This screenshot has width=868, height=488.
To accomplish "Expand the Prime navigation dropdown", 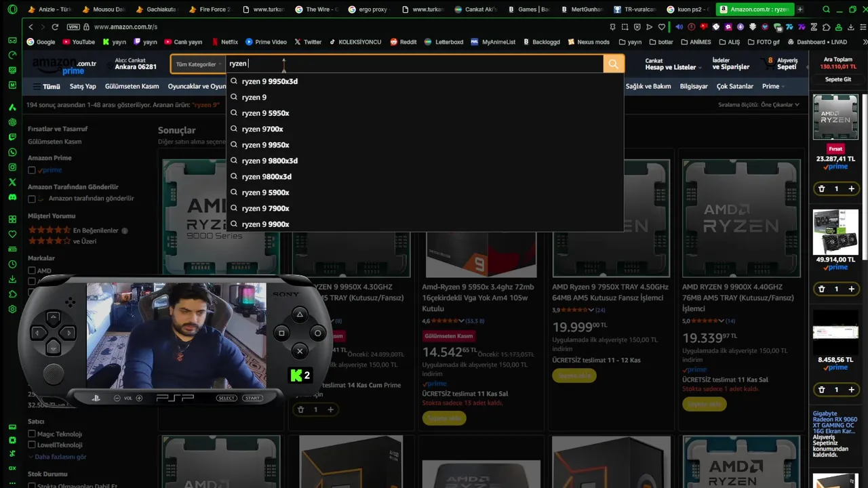I will coord(773,86).
